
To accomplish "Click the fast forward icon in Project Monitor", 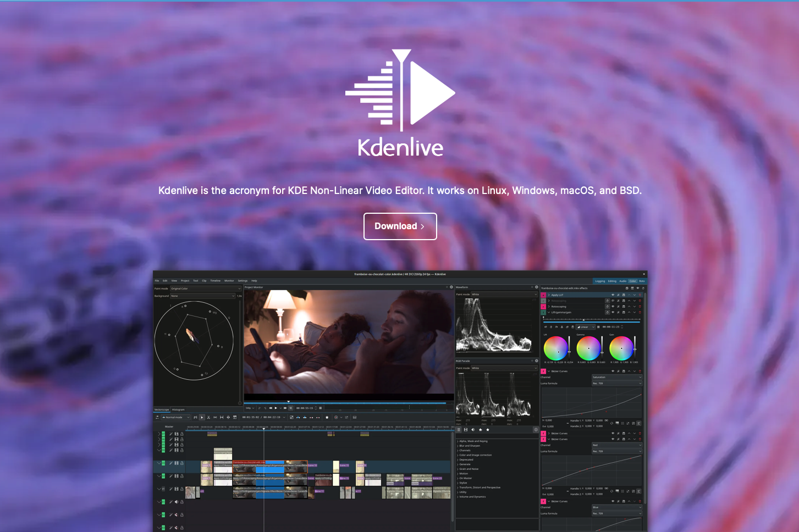I will [x=285, y=408].
